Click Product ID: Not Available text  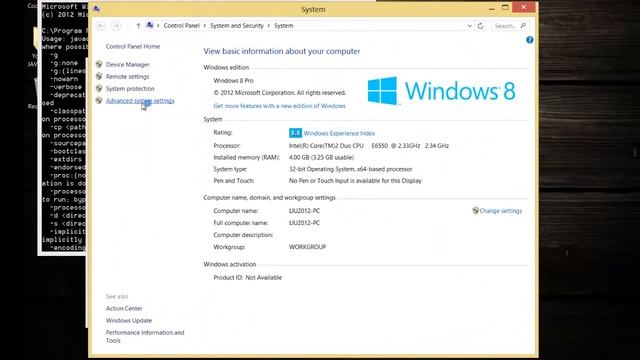point(247,278)
